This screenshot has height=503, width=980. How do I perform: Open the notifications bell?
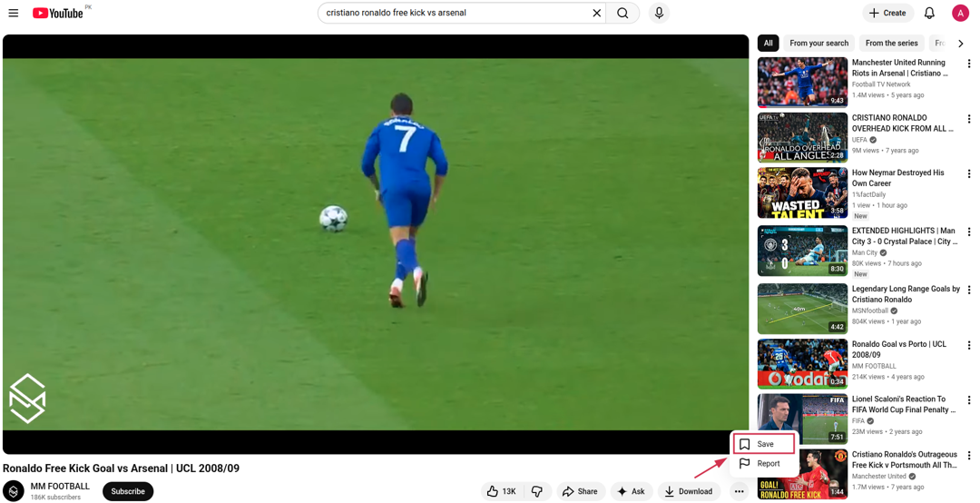click(929, 13)
